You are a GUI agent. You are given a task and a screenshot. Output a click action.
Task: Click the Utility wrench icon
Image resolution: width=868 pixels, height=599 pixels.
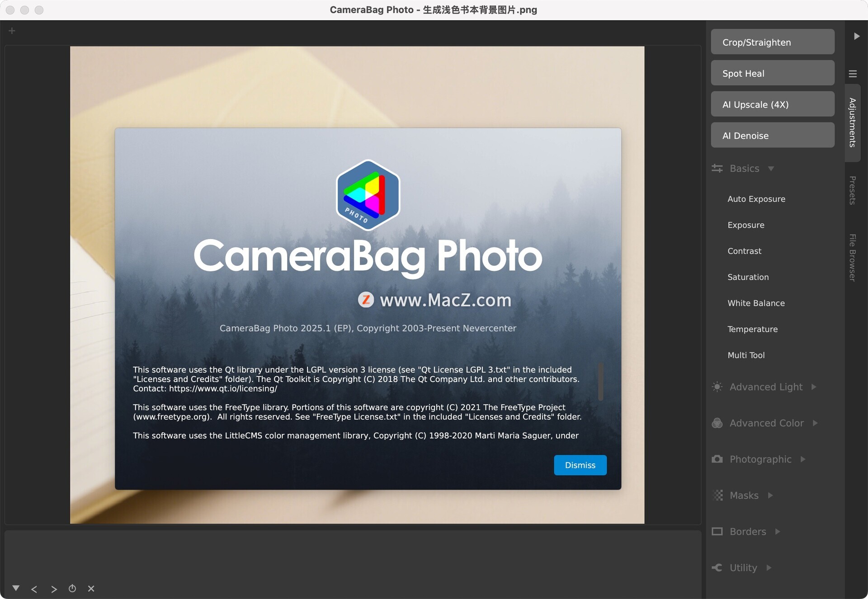pos(717,567)
